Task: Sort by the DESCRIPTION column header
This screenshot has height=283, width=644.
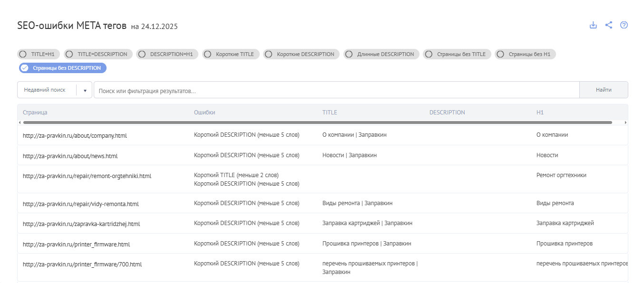Action: click(x=447, y=113)
